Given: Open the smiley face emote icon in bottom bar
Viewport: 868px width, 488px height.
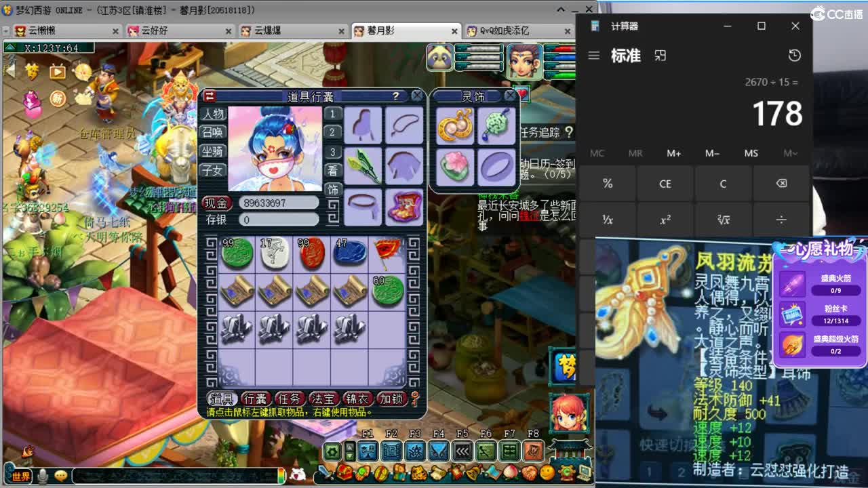Looking at the screenshot, I should (x=547, y=472).
